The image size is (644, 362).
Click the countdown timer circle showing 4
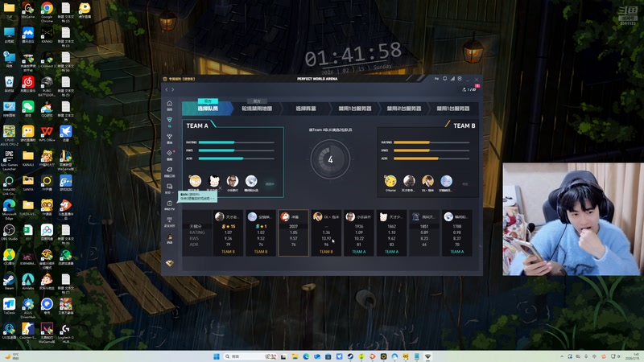pos(330,159)
